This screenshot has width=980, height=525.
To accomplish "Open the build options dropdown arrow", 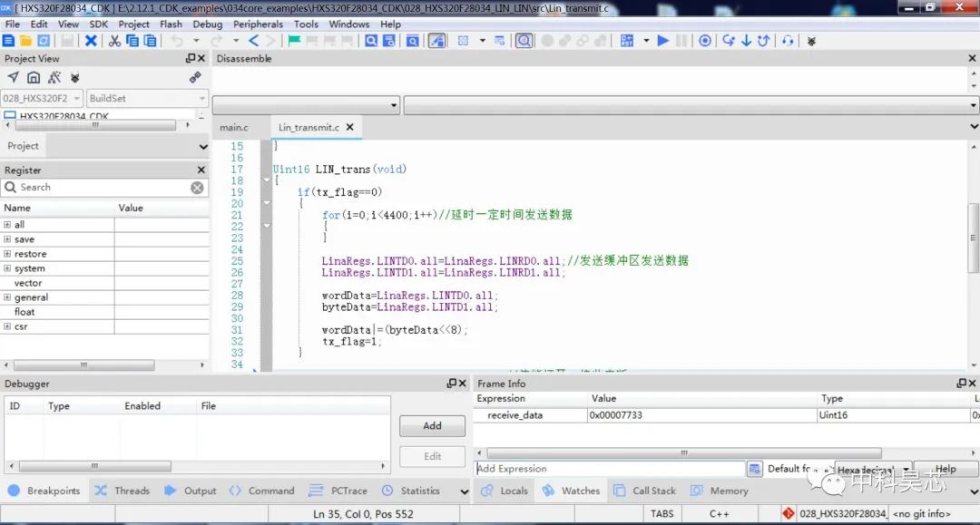I will pos(646,41).
